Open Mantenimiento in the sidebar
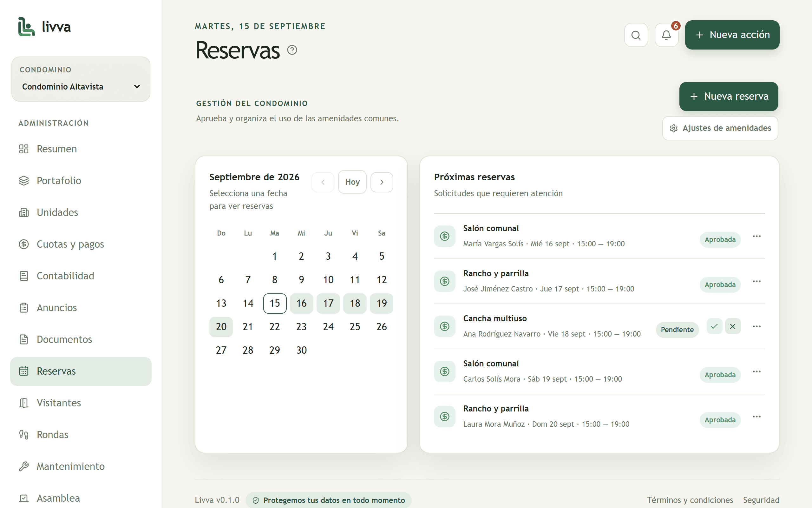812x508 pixels. 81,466
